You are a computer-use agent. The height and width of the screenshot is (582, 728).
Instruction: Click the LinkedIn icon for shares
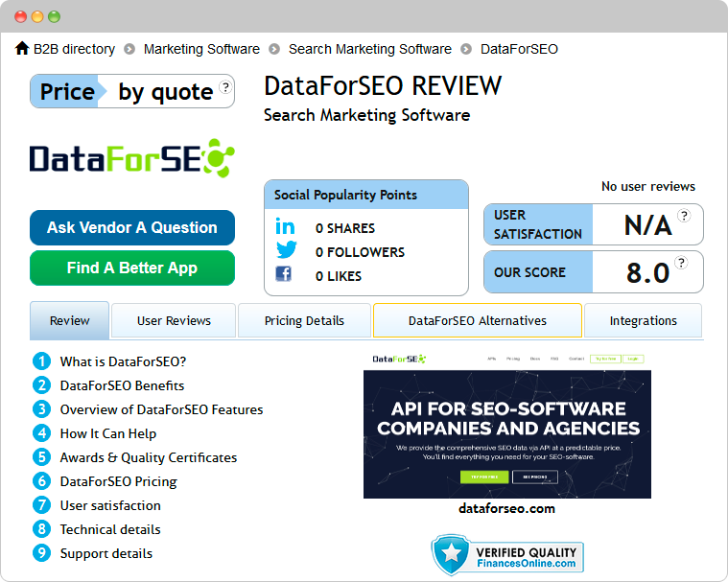(x=285, y=226)
